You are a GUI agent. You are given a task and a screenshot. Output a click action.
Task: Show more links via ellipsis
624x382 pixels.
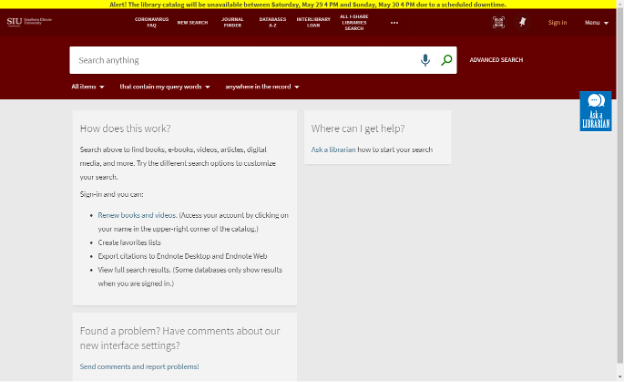pyautogui.click(x=394, y=23)
